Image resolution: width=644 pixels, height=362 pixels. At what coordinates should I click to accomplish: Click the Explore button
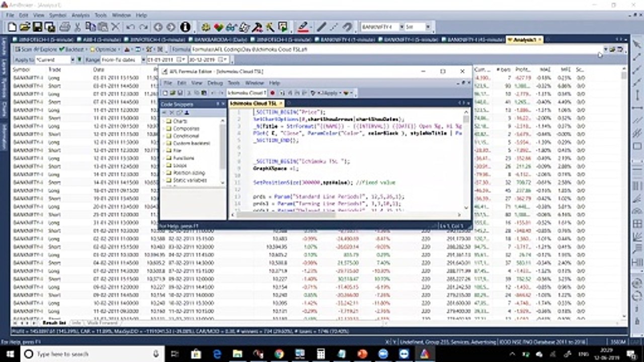pyautogui.click(x=45, y=49)
